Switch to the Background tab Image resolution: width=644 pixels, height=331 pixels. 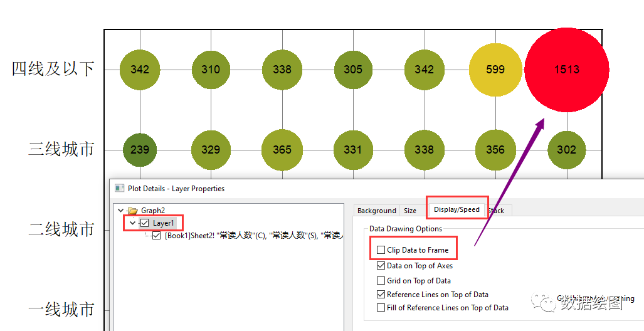click(x=376, y=211)
